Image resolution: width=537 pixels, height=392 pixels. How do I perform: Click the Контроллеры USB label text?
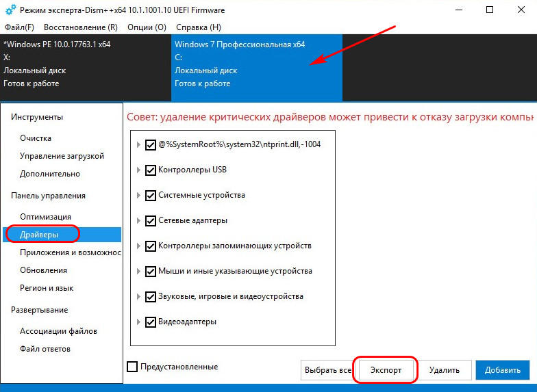(x=192, y=170)
